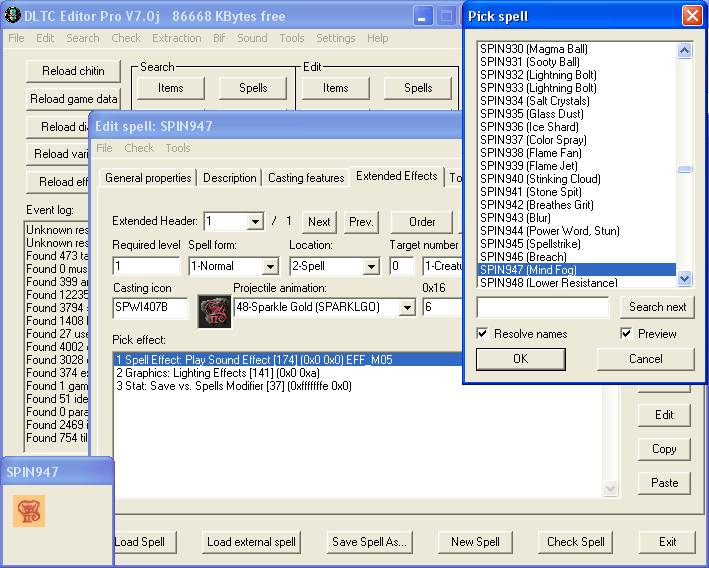Click the Edit Spells button
The height and width of the screenshot is (568, 709).
[418, 88]
